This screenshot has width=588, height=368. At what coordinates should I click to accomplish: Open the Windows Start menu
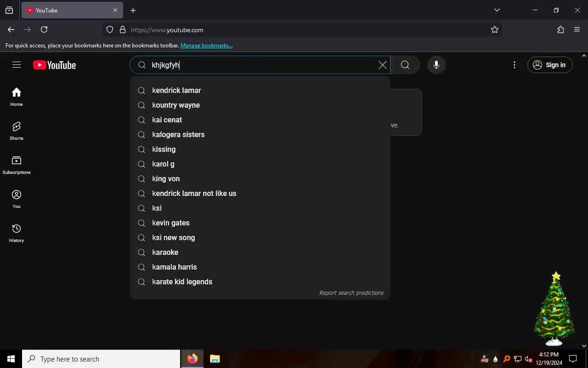point(11,359)
